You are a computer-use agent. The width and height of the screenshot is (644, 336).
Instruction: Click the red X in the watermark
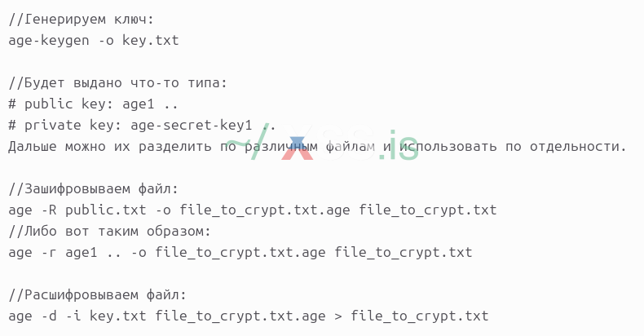click(298, 147)
